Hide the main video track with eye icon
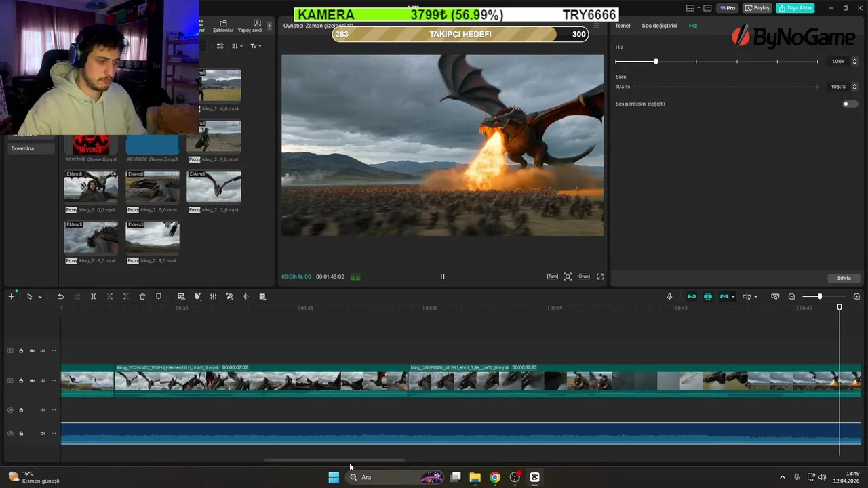The width and height of the screenshot is (868, 488). 32,380
